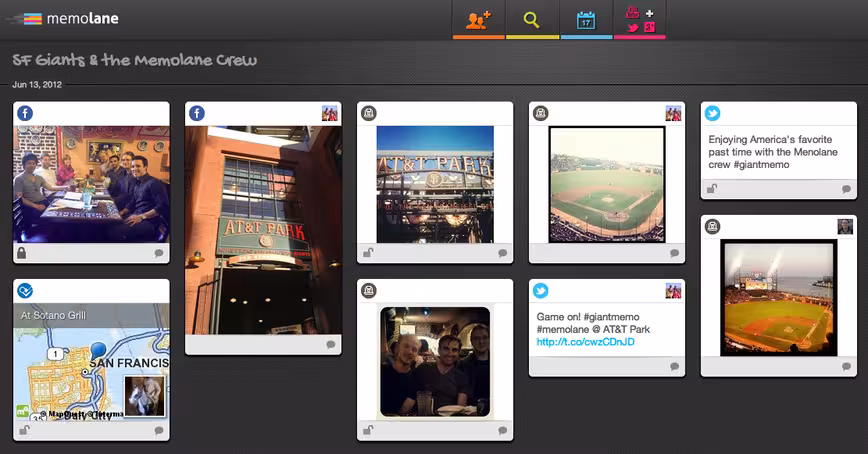
Task: Click Twitter icon on 'Game on!' card
Action: [541, 291]
